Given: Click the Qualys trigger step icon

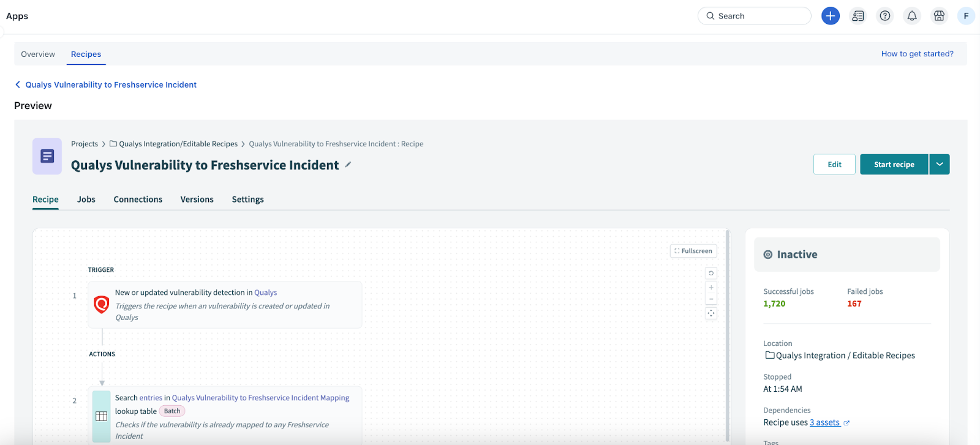Looking at the screenshot, I should click(x=102, y=304).
